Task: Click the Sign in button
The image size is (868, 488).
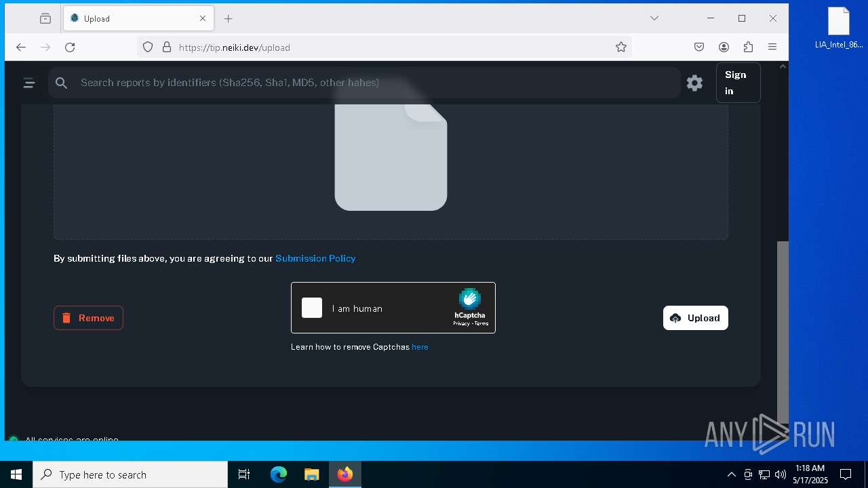Action: 738,83
